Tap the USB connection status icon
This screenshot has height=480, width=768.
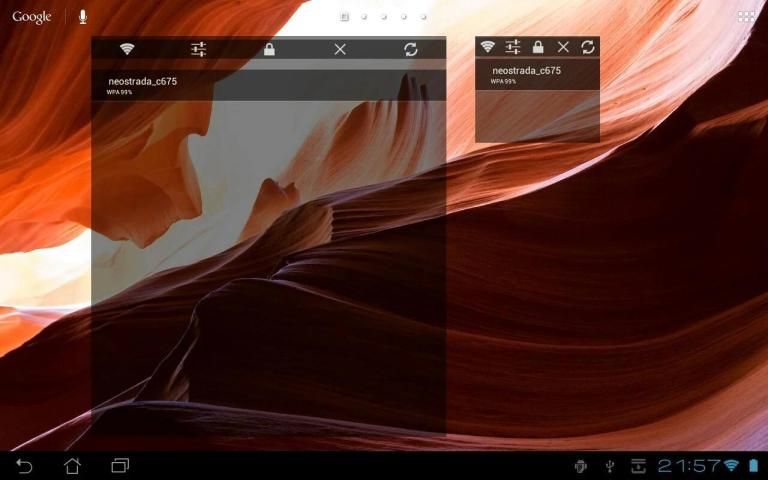pos(609,466)
